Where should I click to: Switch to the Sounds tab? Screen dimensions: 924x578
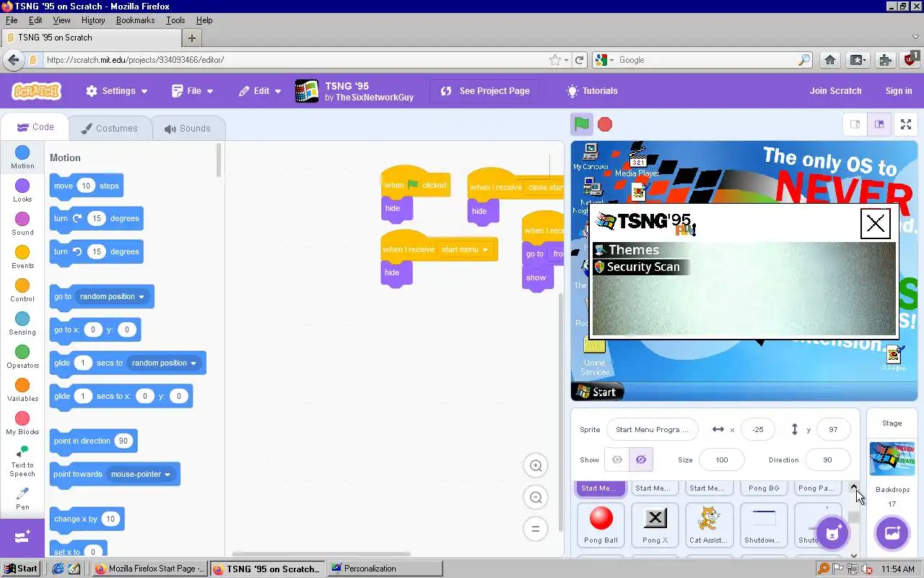(188, 129)
